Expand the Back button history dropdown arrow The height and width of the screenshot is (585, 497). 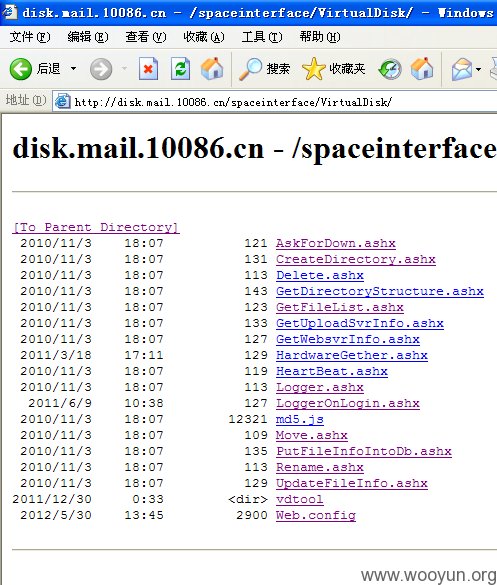point(74,69)
